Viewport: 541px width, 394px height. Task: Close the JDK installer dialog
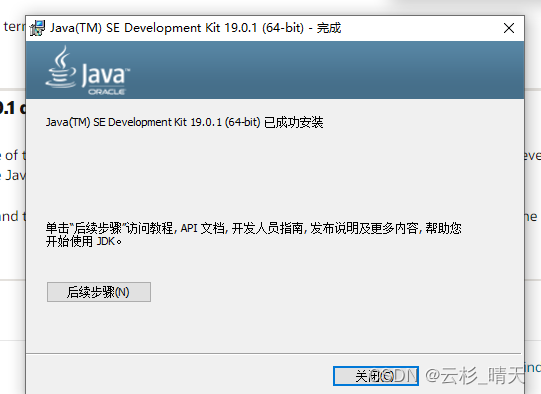tap(509, 28)
